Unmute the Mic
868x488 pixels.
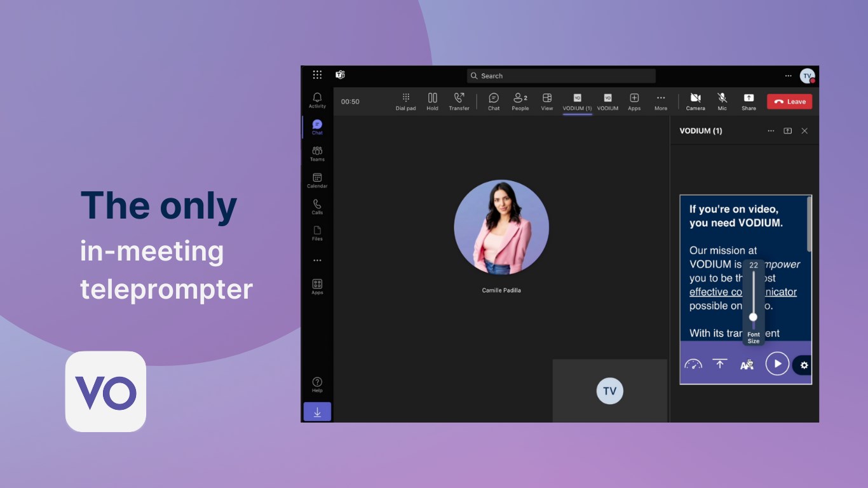click(722, 102)
